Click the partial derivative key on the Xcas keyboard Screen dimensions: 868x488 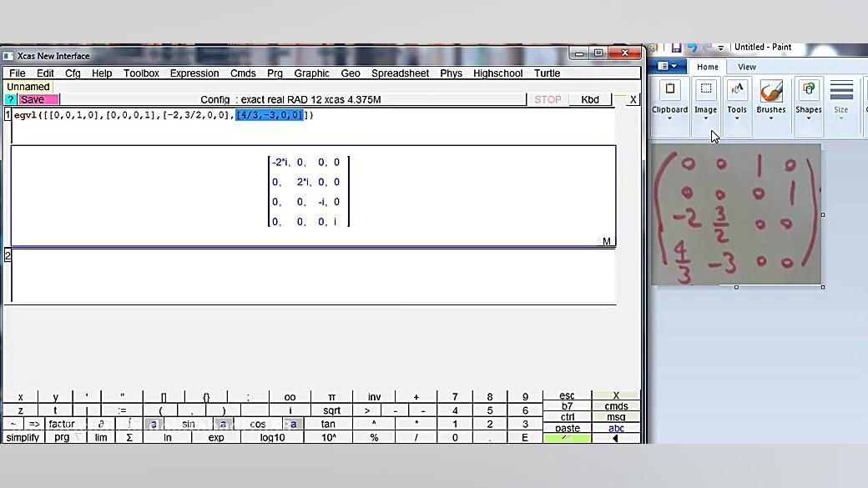tap(101, 424)
